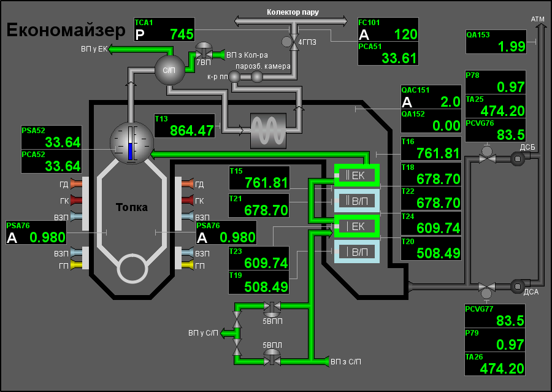Image resolution: width=552 pixels, height=392 pixels.
Task: Click the 7ВП valve icon
Action: click(x=204, y=51)
